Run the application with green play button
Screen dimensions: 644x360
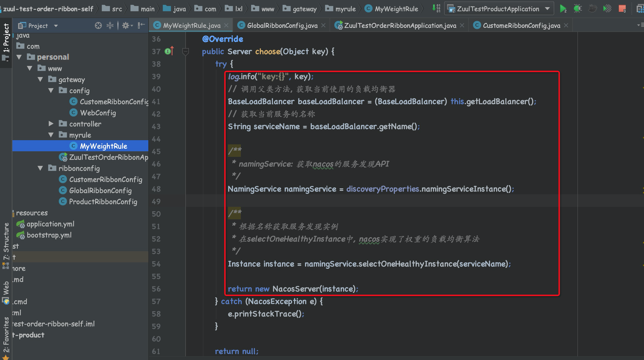[563, 9]
